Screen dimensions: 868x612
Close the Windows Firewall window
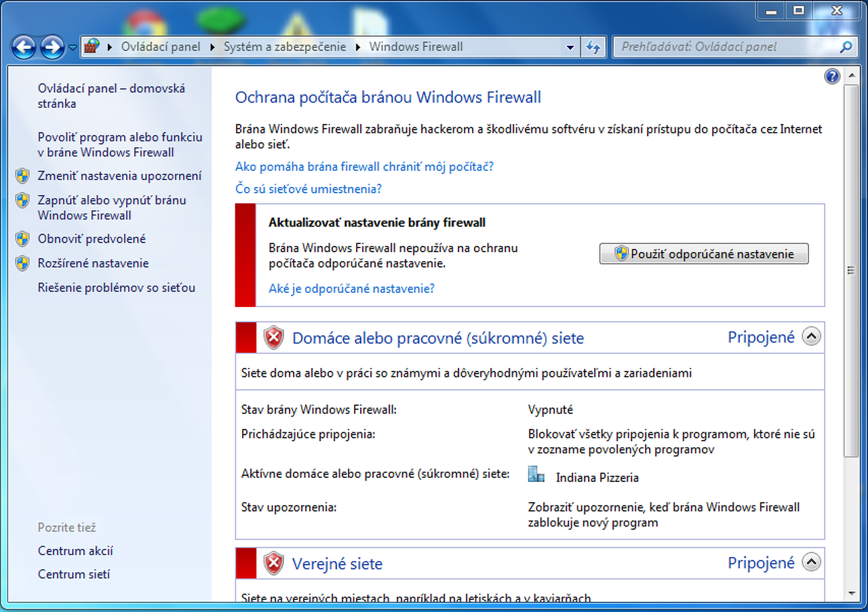[836, 9]
